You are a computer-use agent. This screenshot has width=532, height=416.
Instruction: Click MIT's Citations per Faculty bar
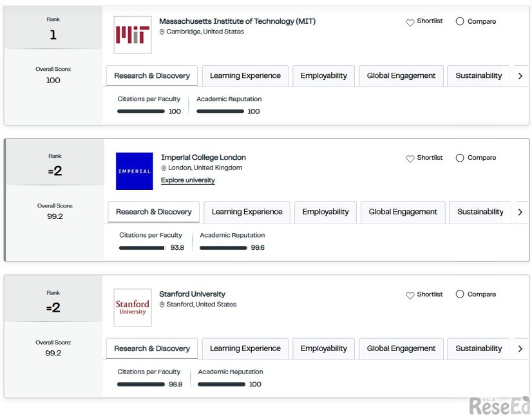(x=141, y=111)
